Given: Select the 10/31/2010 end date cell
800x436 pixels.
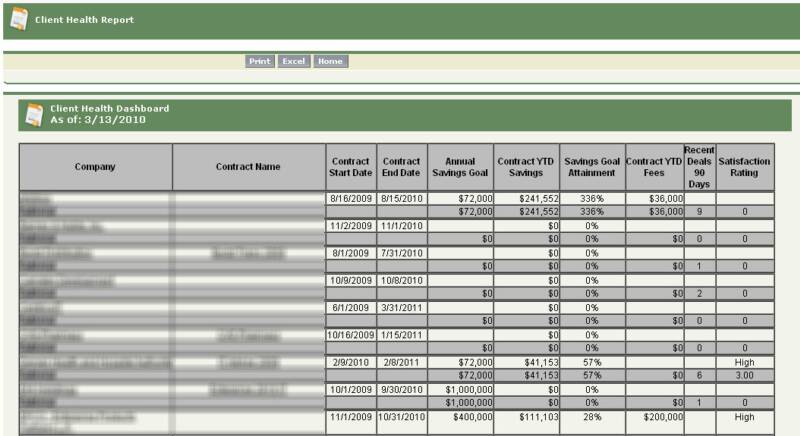Looking at the screenshot, I should [x=402, y=423].
